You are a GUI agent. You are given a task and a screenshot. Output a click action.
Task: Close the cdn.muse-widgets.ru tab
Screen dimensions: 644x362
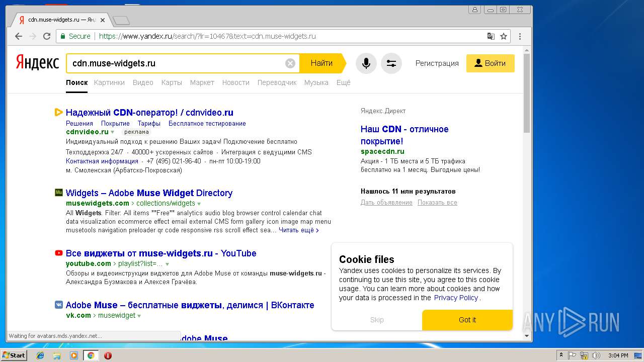[x=103, y=20]
